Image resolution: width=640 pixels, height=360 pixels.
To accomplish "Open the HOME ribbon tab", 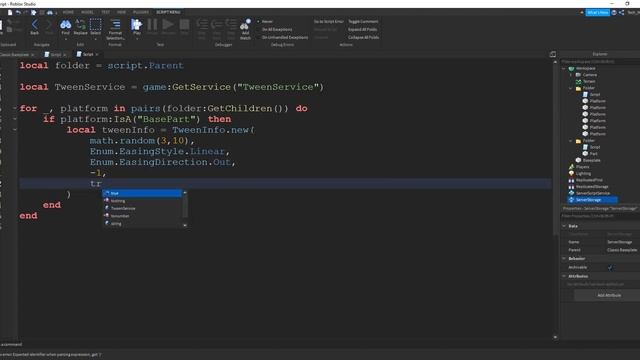I will 68,12.
